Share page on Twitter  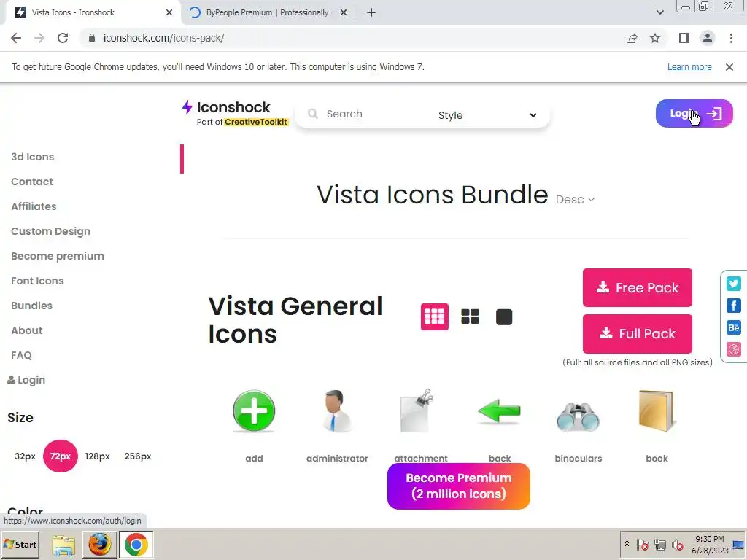tap(734, 284)
